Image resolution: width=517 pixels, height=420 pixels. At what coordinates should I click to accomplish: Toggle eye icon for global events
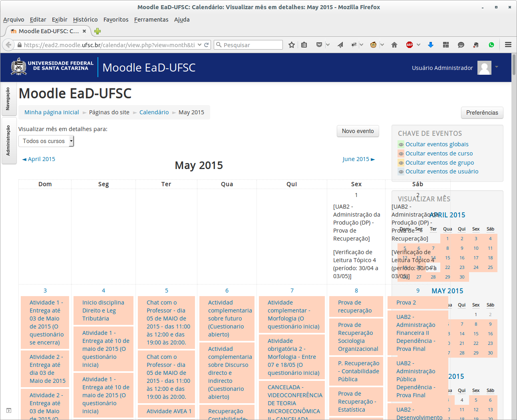[x=401, y=144]
